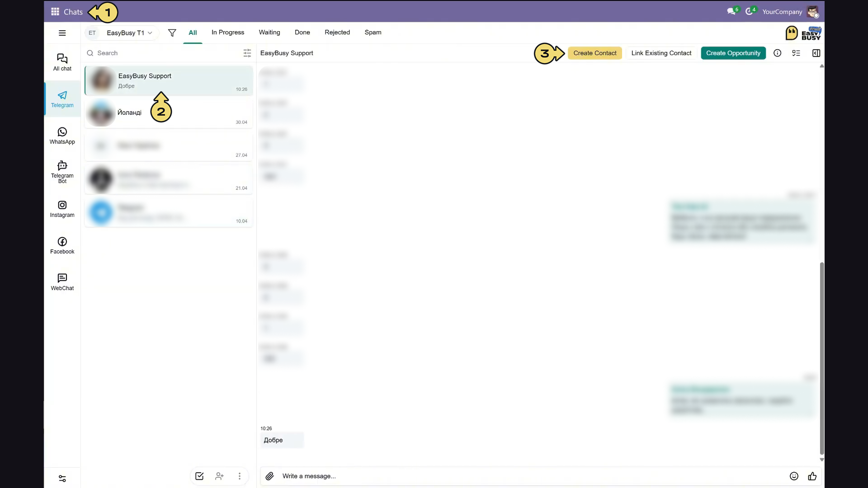
Task: Click the attach file paperclip
Action: (x=270, y=476)
